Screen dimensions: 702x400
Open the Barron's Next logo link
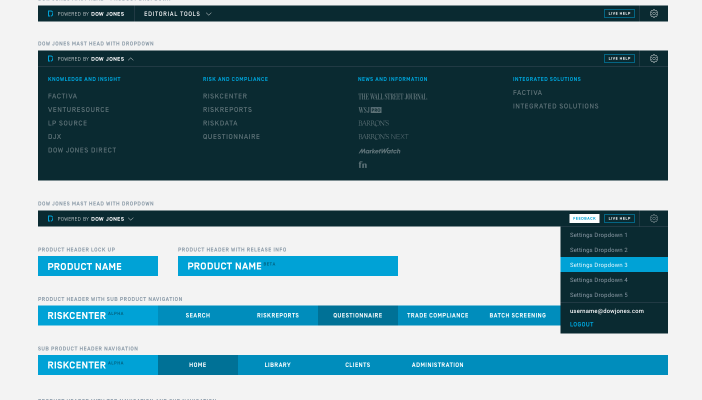(383, 137)
